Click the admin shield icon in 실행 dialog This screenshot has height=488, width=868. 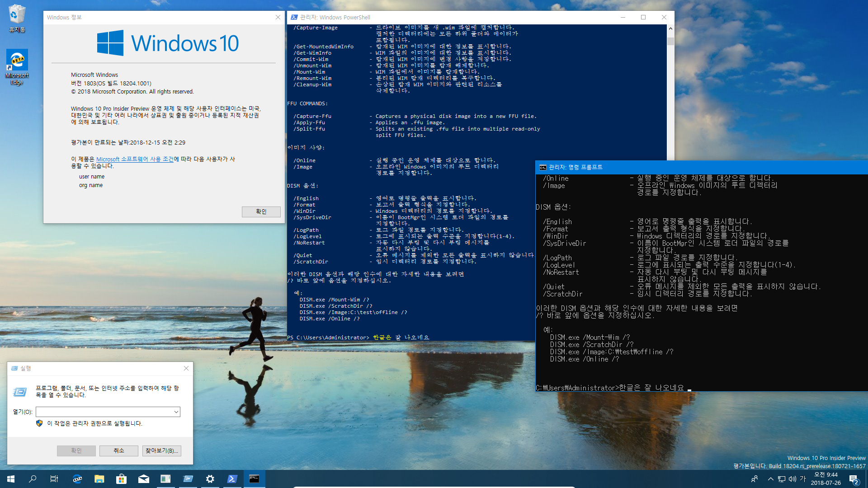tap(39, 423)
